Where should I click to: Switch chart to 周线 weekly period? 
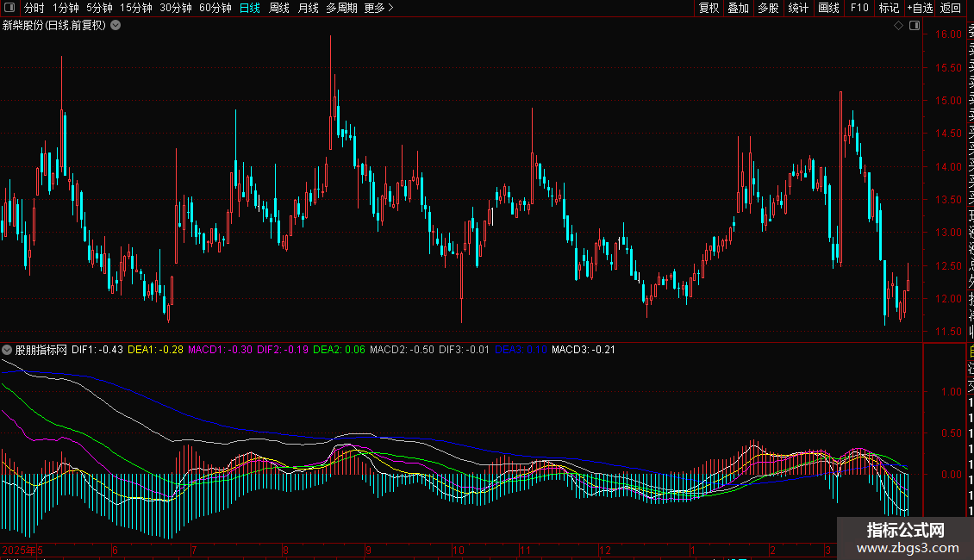(279, 8)
